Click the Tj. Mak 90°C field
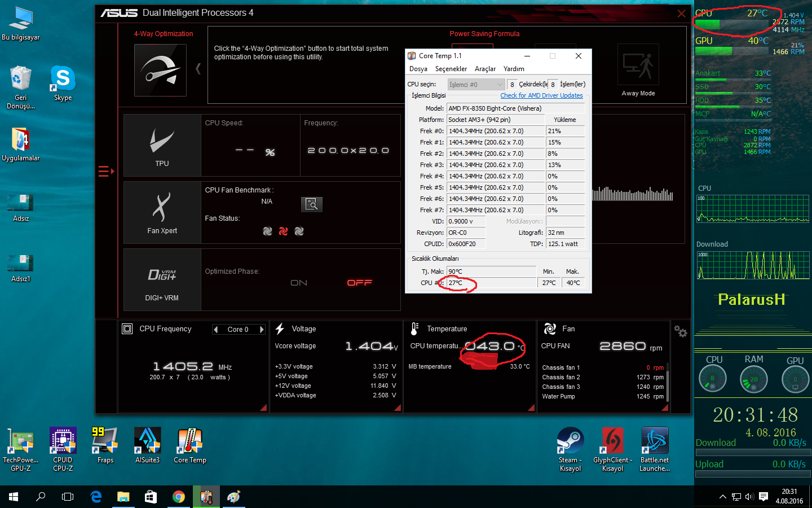812x508 pixels. [x=491, y=271]
